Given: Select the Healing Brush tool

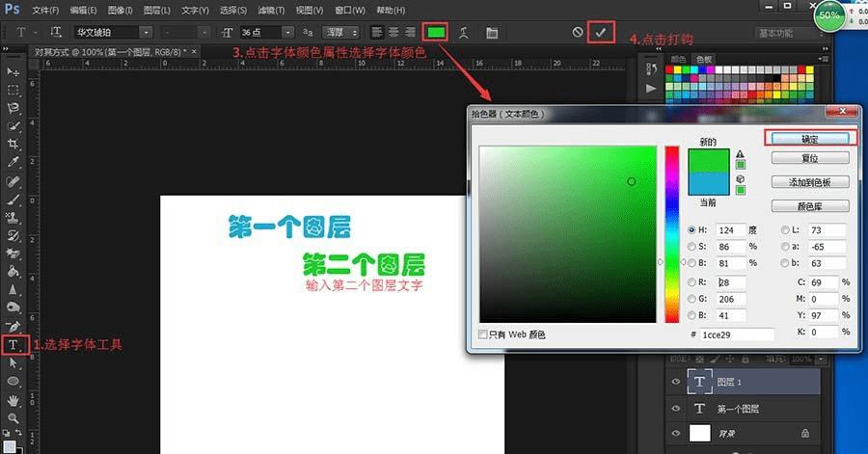Looking at the screenshot, I should (14, 181).
